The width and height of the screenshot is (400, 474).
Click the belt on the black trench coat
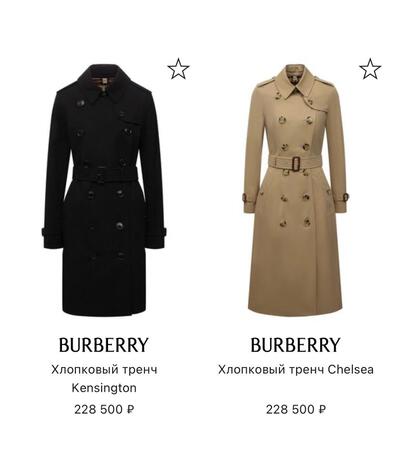point(105,173)
